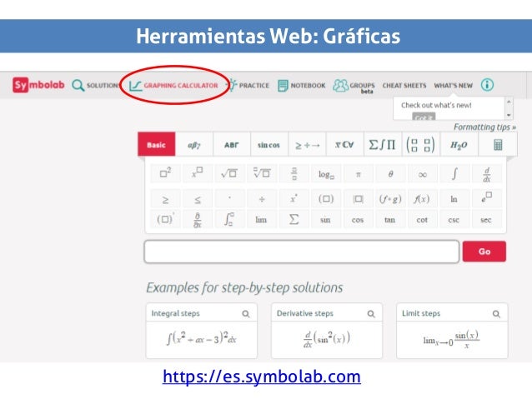532x399 pixels.
Task: Insert natural log ln
Action: [x=454, y=199]
